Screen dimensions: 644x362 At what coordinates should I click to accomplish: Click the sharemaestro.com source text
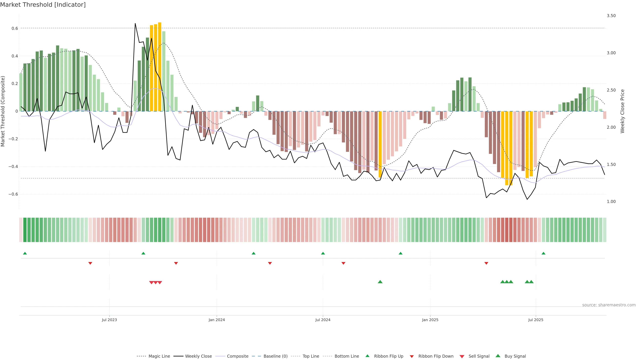(609, 305)
